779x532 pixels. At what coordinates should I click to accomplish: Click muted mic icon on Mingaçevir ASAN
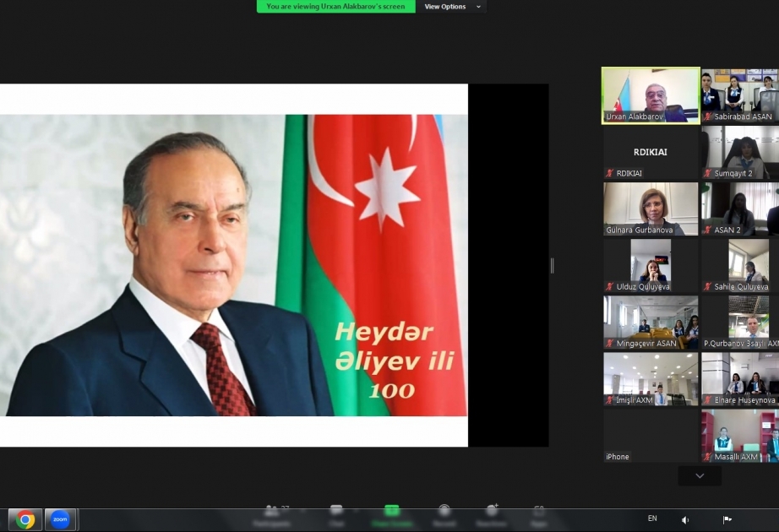point(609,343)
